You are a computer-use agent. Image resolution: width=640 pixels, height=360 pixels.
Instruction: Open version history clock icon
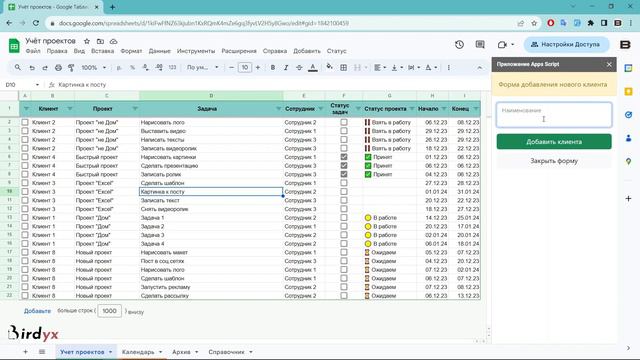pyautogui.click(x=459, y=44)
